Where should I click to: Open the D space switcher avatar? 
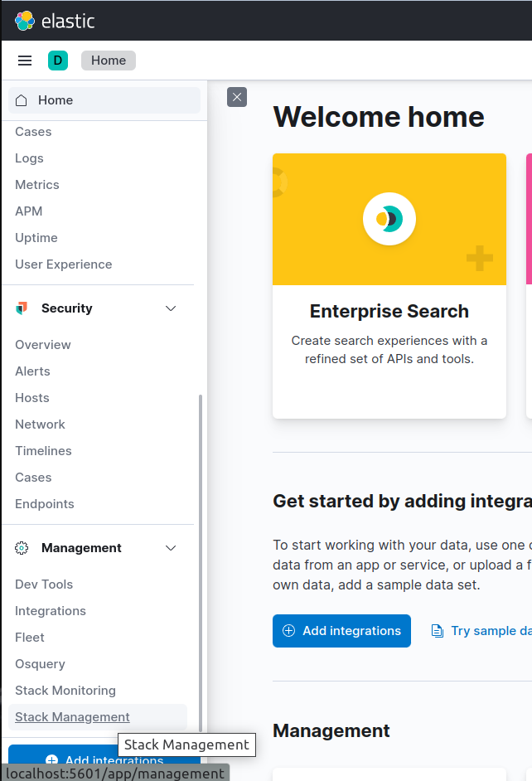pos(57,60)
